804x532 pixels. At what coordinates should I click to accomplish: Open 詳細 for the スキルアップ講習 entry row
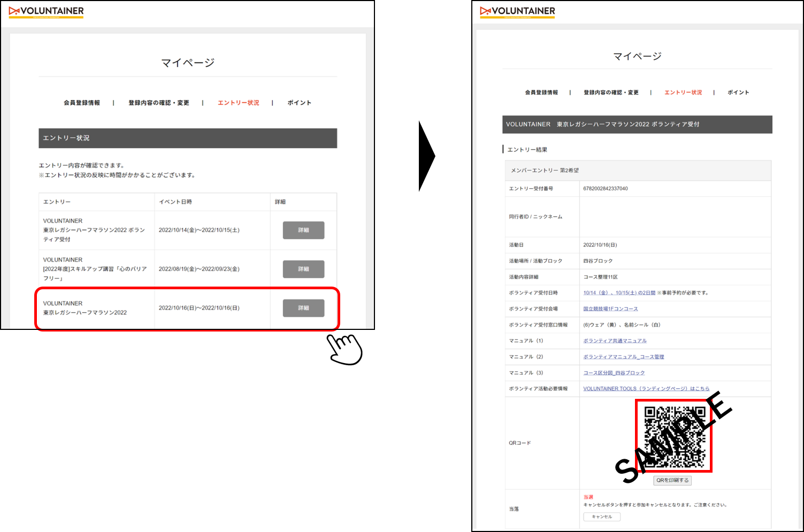303,269
